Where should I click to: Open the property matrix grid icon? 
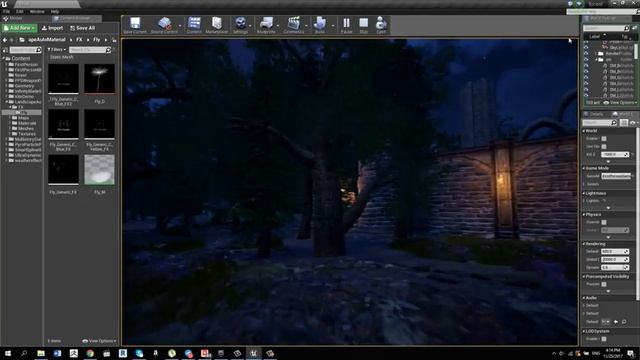point(624,122)
